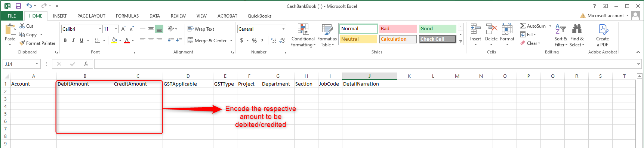The width and height of the screenshot is (644, 148).
Task: Set Middle Align for cell text
Action: 151,29
